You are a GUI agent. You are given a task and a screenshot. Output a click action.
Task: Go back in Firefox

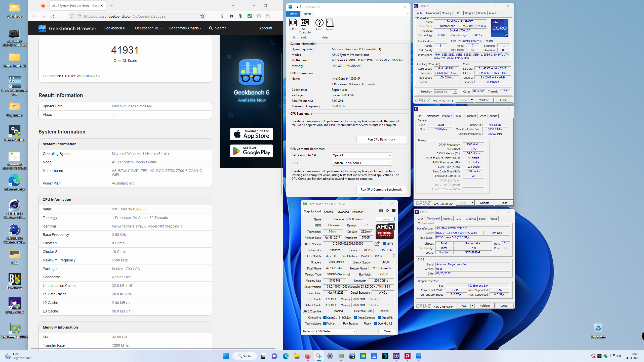34,16
